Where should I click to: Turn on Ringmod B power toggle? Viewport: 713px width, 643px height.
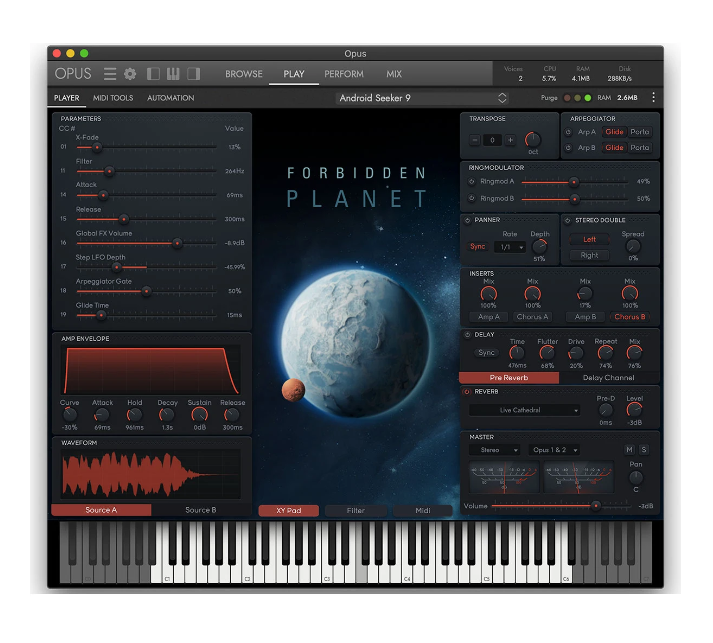pos(472,198)
